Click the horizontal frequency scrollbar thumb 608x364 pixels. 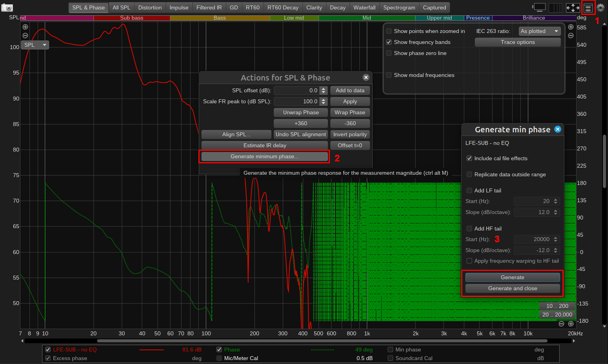pos(322,341)
